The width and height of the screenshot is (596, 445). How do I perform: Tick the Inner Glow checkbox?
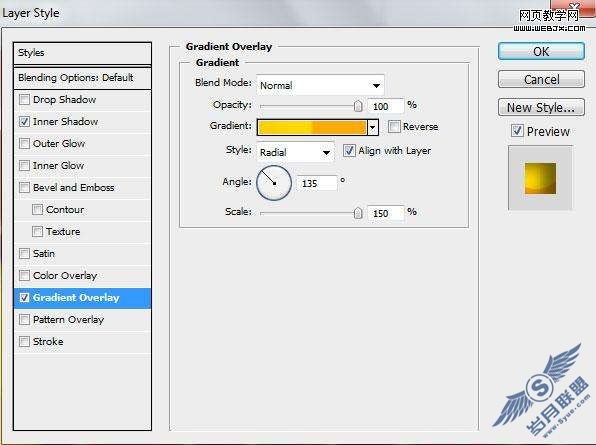(24, 166)
